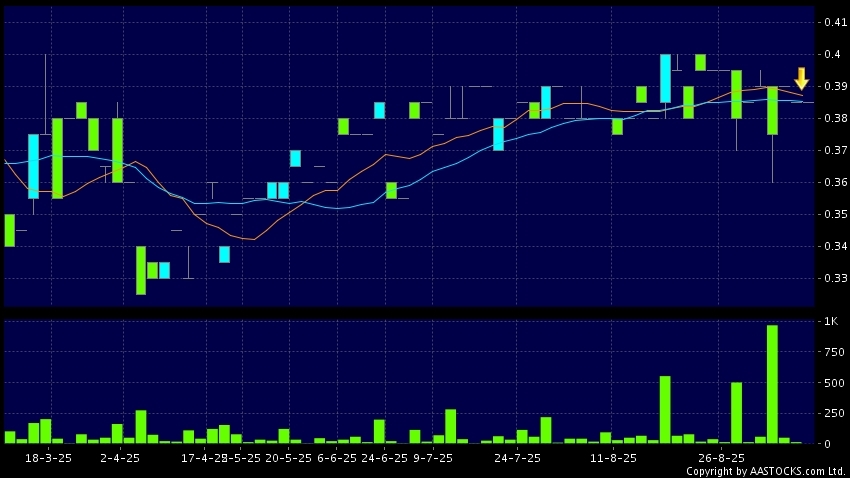Click the 24-7-25 date label
The image size is (850, 478).
pyautogui.click(x=517, y=458)
